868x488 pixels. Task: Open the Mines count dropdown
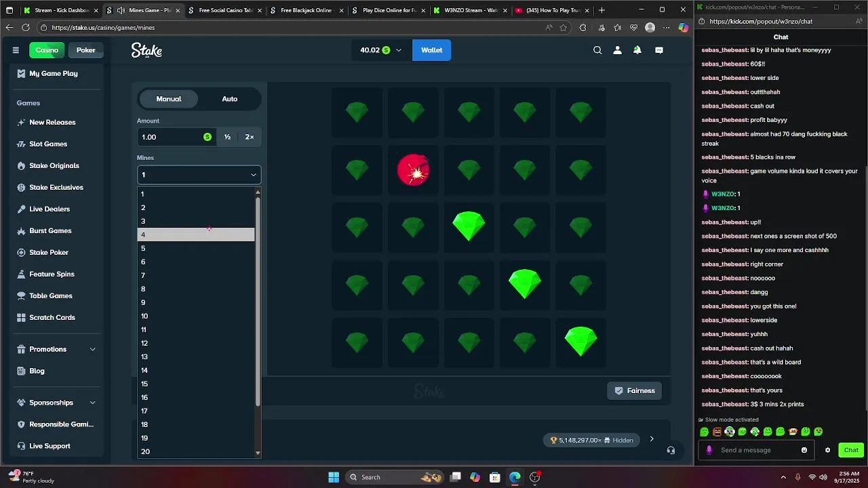coord(199,175)
